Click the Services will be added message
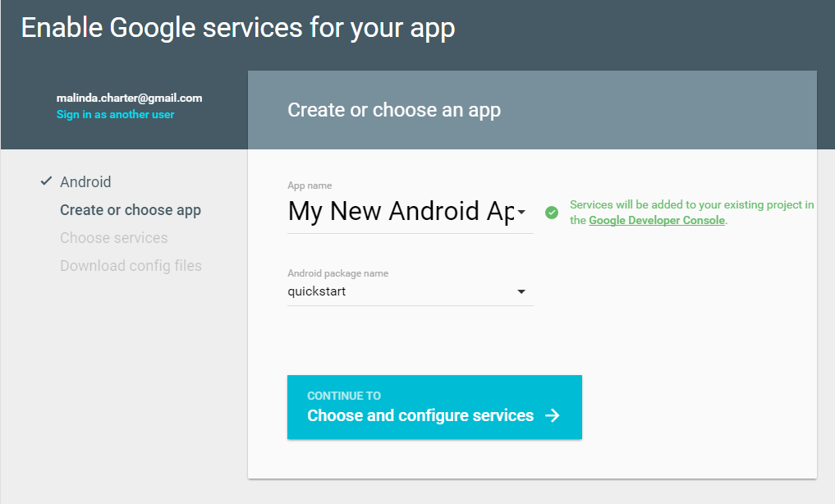Screen dimensions: 835x504 click(x=692, y=213)
